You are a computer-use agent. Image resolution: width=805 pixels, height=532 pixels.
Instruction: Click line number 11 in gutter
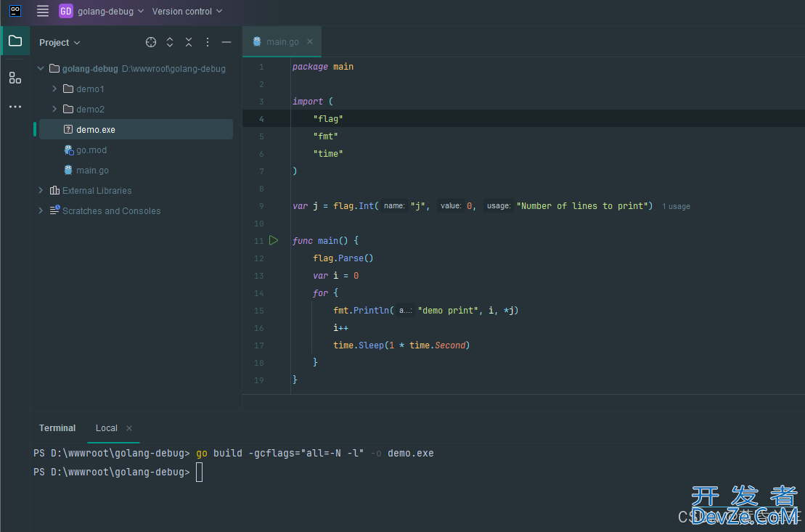click(258, 241)
